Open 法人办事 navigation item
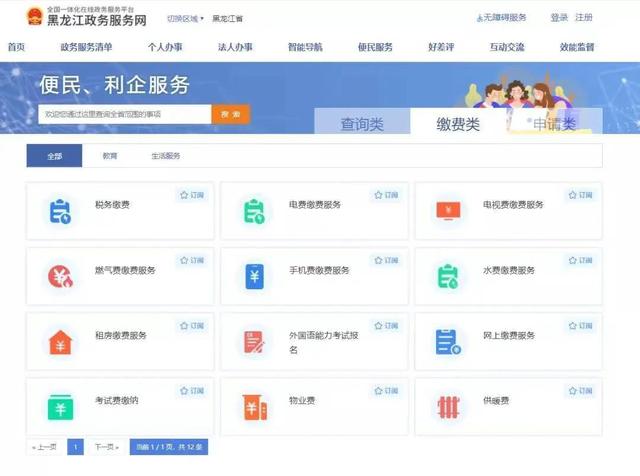 tap(235, 47)
